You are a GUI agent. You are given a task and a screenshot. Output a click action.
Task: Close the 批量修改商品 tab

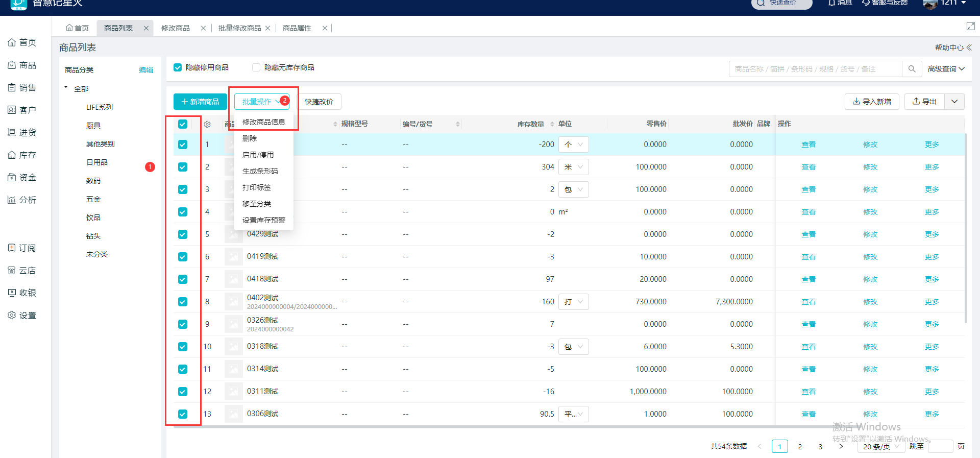point(267,28)
